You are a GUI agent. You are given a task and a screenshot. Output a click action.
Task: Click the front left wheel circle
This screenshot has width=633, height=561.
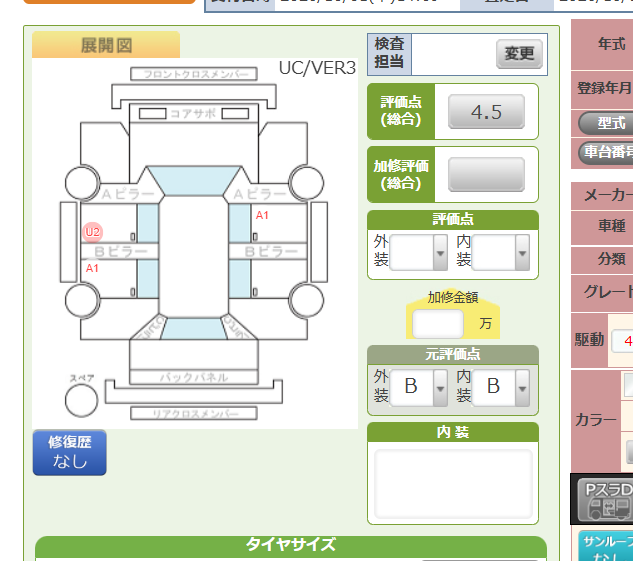coord(82,183)
